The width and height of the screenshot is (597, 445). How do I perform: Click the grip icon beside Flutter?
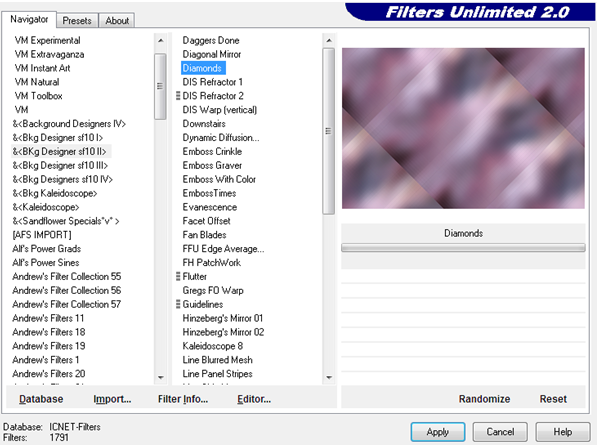pyautogui.click(x=178, y=276)
